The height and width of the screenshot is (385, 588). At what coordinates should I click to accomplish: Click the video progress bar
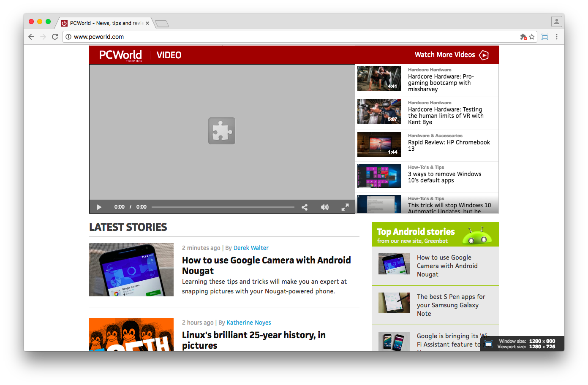tap(223, 207)
